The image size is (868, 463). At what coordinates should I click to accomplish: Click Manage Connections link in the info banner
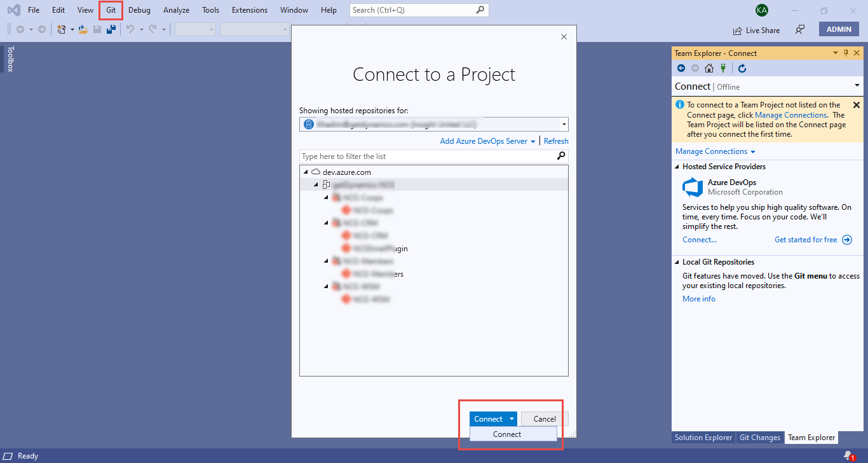tap(791, 115)
